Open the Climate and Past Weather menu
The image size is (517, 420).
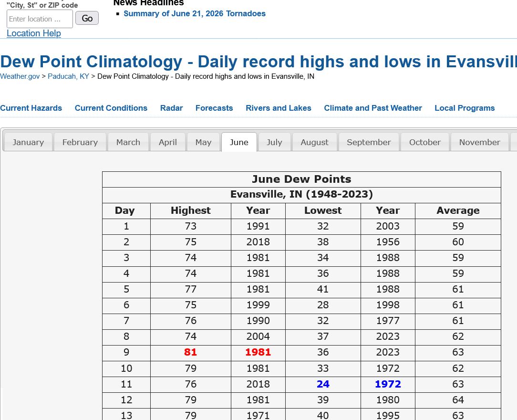(373, 108)
